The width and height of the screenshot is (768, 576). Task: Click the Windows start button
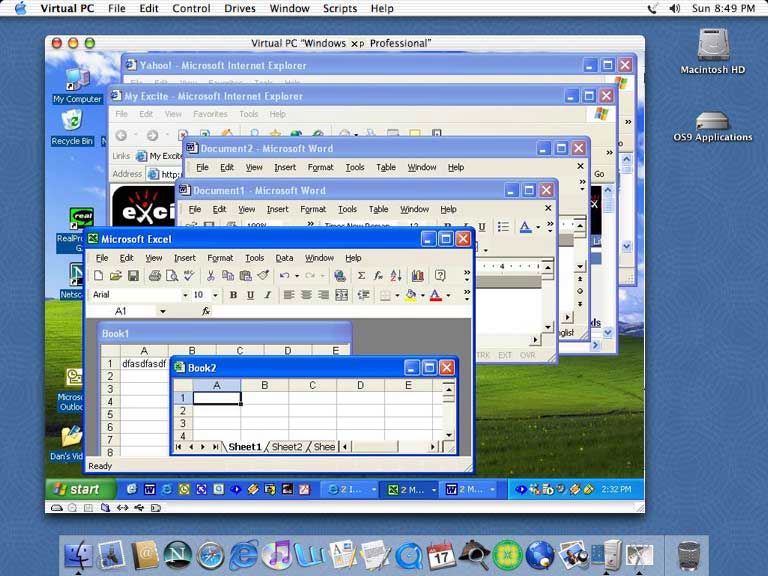(80, 489)
